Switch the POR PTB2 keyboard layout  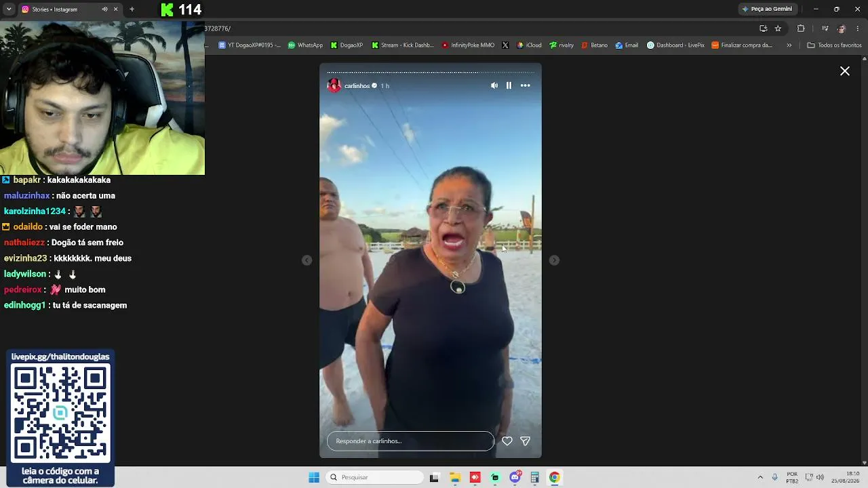click(792, 477)
